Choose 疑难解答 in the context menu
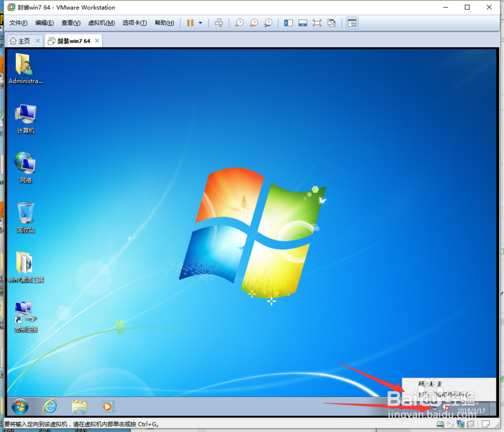This screenshot has width=504, height=432. point(430,384)
